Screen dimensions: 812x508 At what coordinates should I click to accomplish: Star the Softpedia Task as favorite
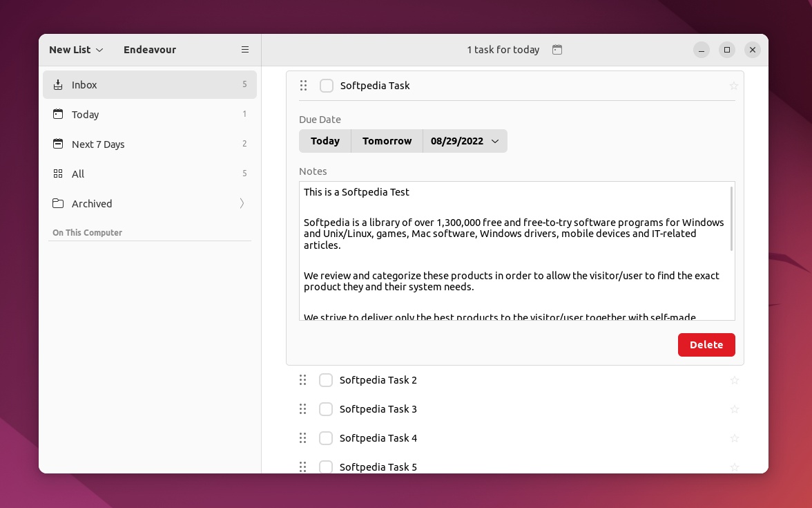click(x=734, y=85)
